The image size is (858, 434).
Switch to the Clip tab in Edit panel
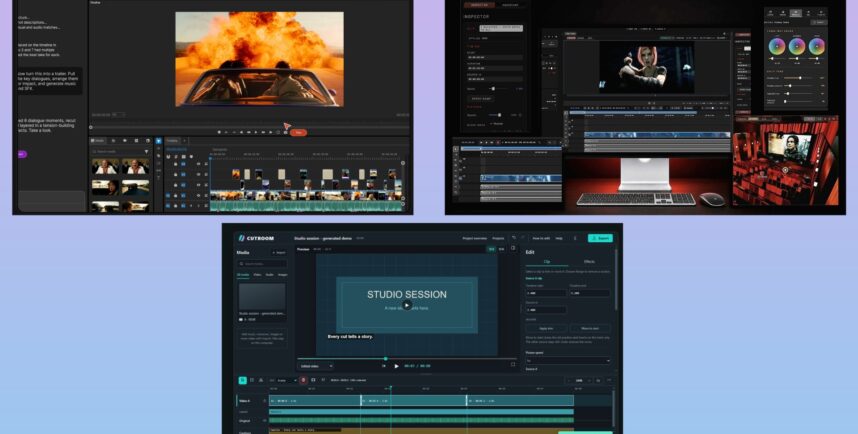point(547,262)
